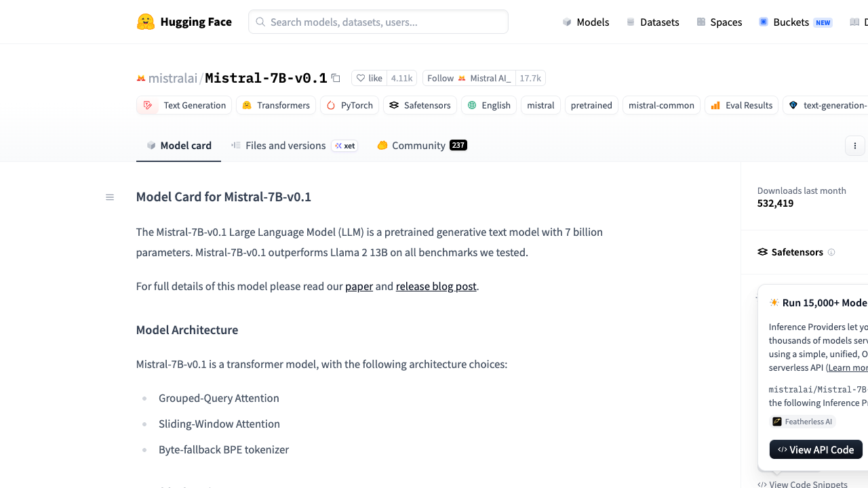Select the mistral-common tag
868x488 pixels.
tap(661, 105)
